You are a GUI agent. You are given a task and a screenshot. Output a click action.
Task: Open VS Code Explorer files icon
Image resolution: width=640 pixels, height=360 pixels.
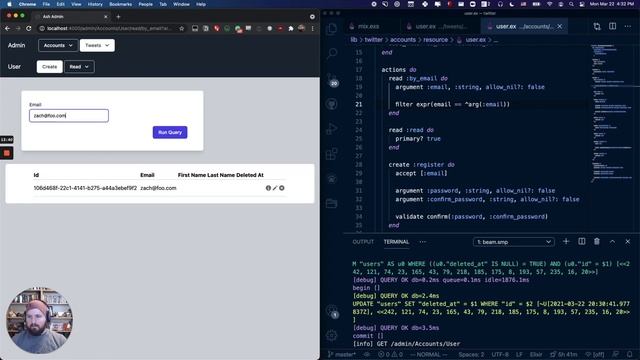point(332,28)
